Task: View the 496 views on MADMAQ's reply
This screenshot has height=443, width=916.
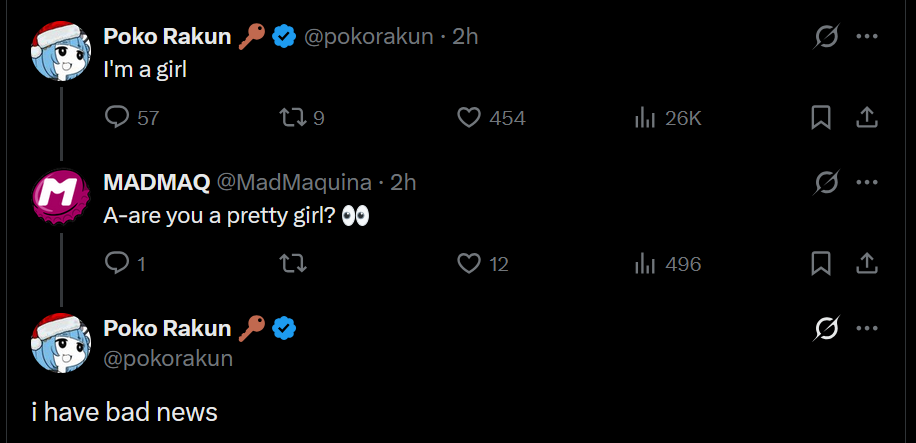Action: (x=645, y=264)
